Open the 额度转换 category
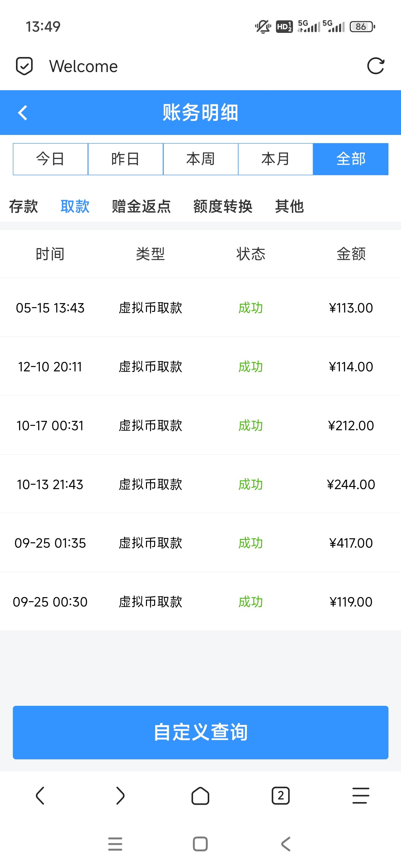 tap(223, 206)
